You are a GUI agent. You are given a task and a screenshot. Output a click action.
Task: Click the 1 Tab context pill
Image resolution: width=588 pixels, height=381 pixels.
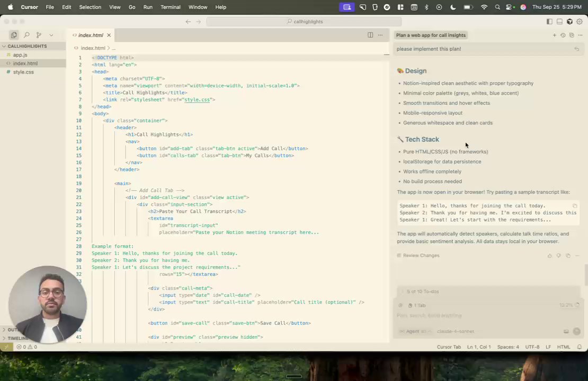coord(417,305)
